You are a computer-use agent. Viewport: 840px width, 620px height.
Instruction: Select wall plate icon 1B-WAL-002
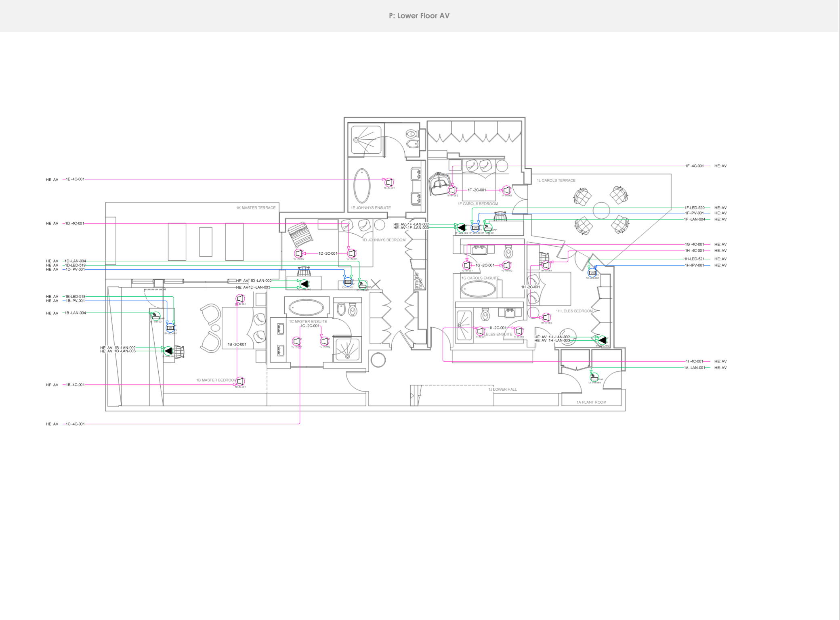[168, 350]
